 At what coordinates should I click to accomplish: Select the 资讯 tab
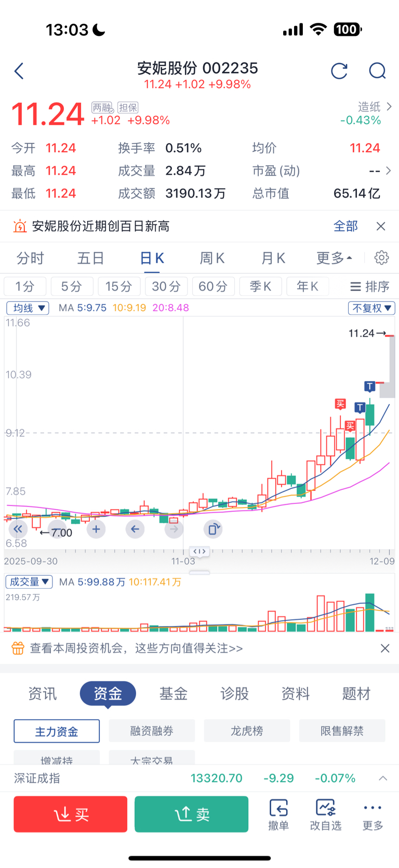(43, 693)
